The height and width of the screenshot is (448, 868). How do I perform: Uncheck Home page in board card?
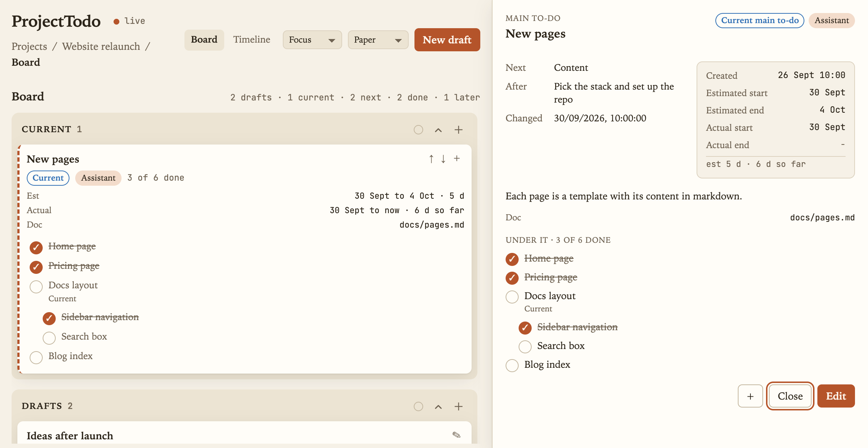click(36, 247)
